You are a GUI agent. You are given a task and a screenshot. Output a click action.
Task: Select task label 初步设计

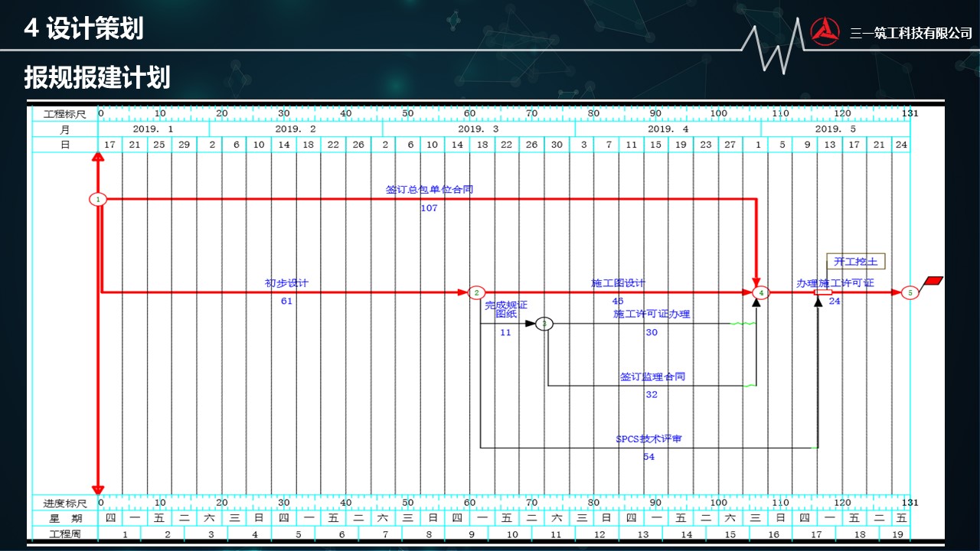(287, 283)
